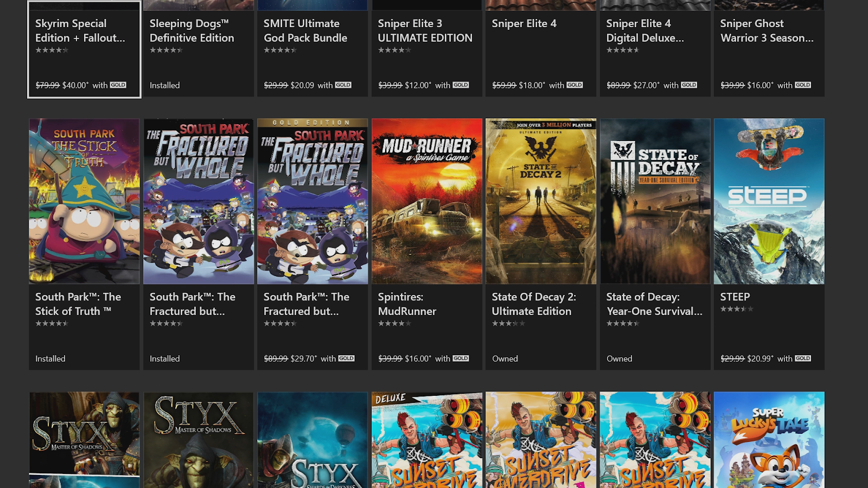Click the $27.00 Digital Deluxe price
868x488 pixels.
coord(647,85)
